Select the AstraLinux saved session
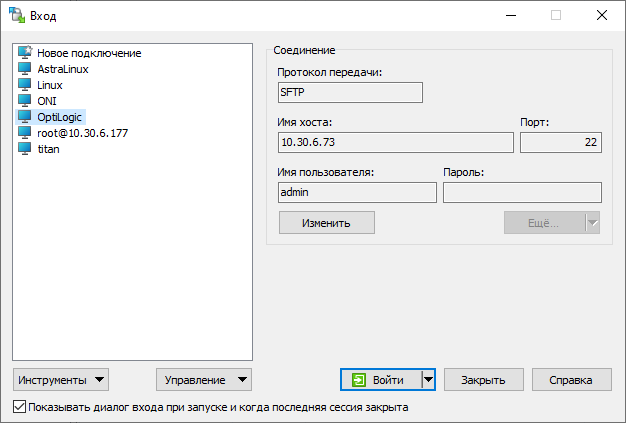Image resolution: width=626 pixels, height=423 pixels. coord(63,69)
